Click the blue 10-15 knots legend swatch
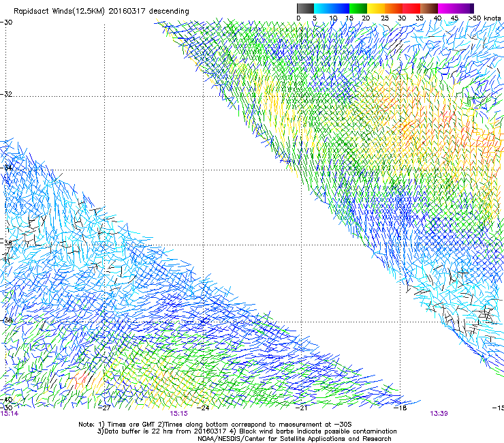This screenshot has width=504, height=443. tap(341, 8)
